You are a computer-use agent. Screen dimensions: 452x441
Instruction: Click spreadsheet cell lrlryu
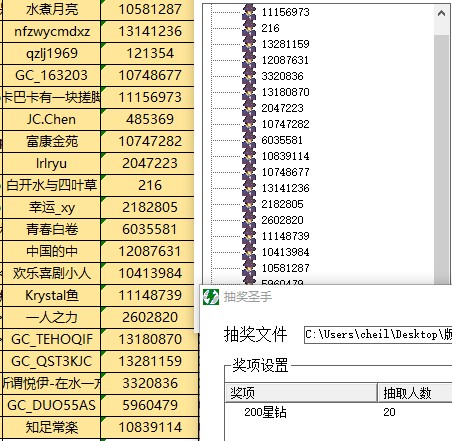click(x=51, y=163)
